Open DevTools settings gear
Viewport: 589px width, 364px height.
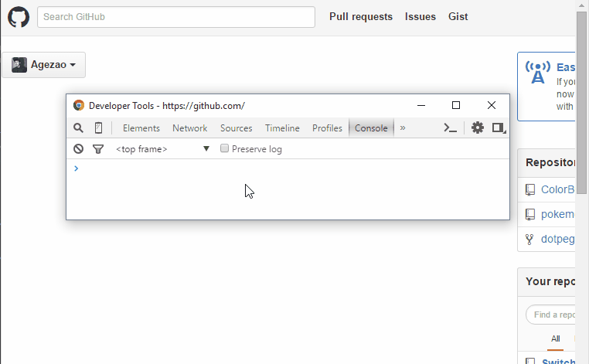[478, 128]
